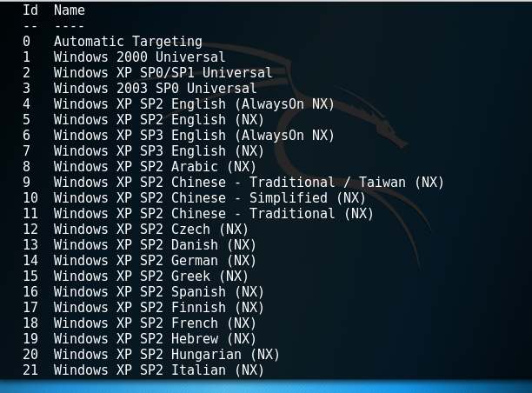The height and width of the screenshot is (393, 532).
Task: Click "Windows XP SP2 Italian (NX)" target
Action: [159, 370]
